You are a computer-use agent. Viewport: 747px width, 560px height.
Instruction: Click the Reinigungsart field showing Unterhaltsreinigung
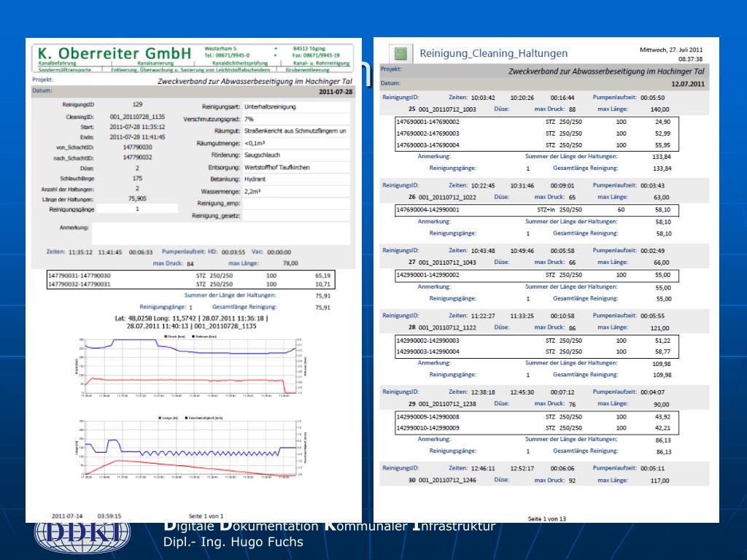tap(296, 106)
